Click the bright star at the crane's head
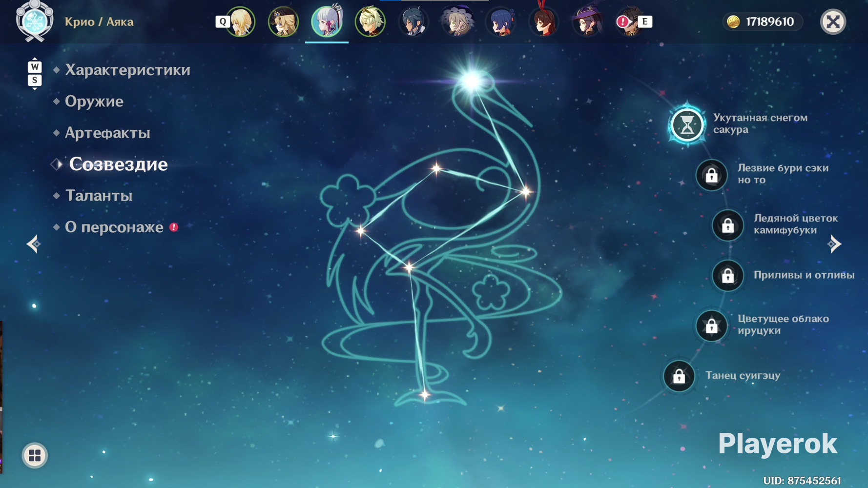Viewport: 868px width, 488px height. click(x=472, y=81)
